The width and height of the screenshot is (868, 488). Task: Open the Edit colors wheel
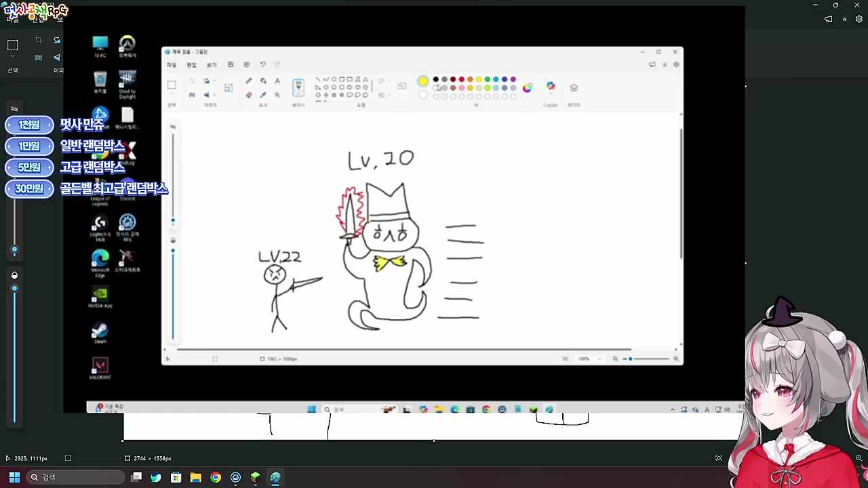(x=528, y=87)
